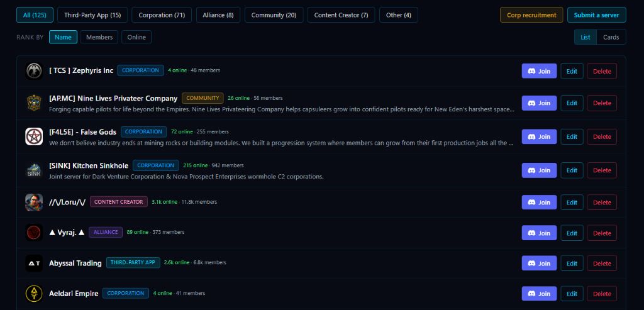Select the '[SINK] Kitchen Sinkhole' title
The height and width of the screenshot is (310, 644).
(x=88, y=166)
